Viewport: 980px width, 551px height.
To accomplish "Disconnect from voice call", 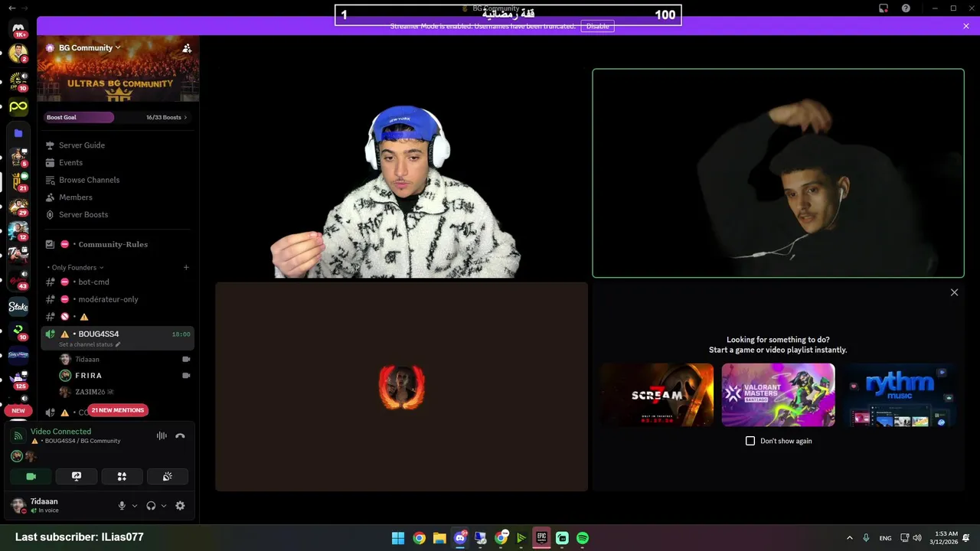I will pos(180,436).
